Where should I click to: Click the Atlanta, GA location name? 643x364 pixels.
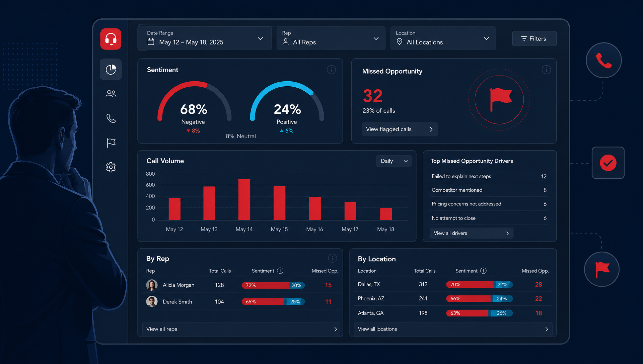click(x=371, y=313)
